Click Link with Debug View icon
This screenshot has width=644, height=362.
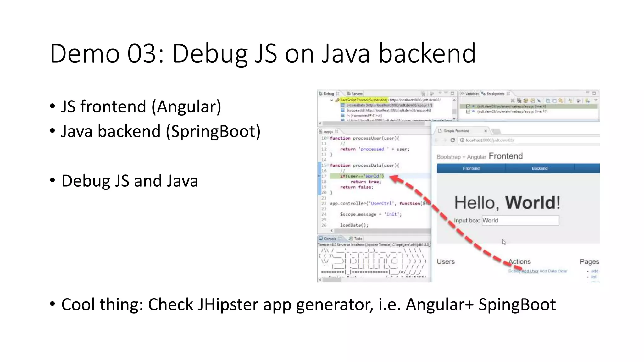click(561, 101)
